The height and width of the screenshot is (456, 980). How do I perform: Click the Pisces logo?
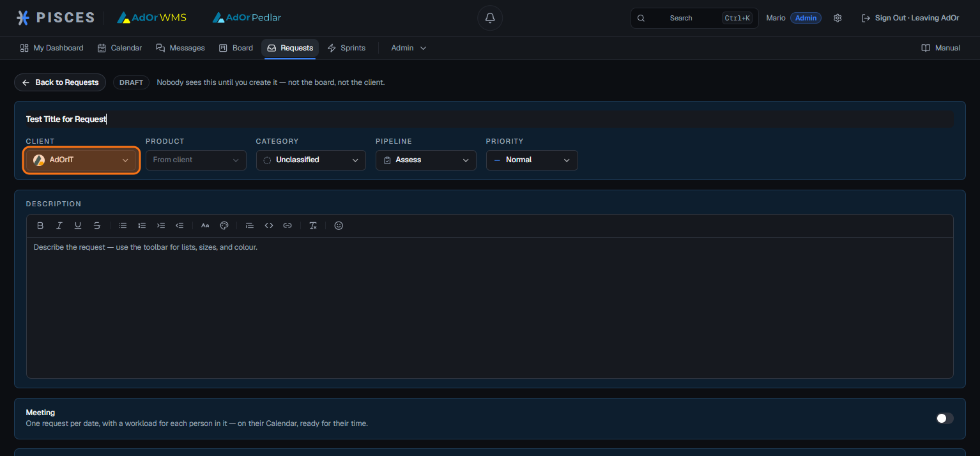[x=56, y=18]
